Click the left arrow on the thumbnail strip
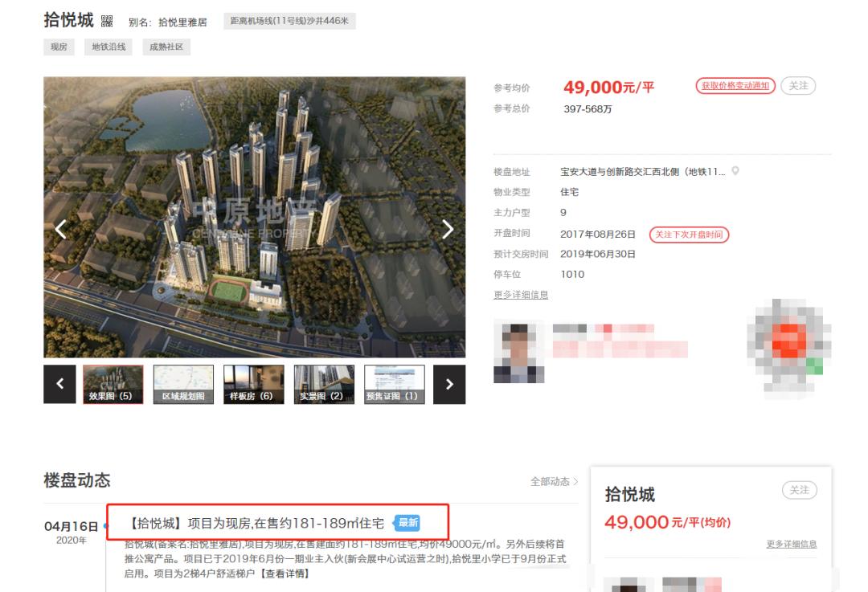868x592 pixels. point(59,384)
